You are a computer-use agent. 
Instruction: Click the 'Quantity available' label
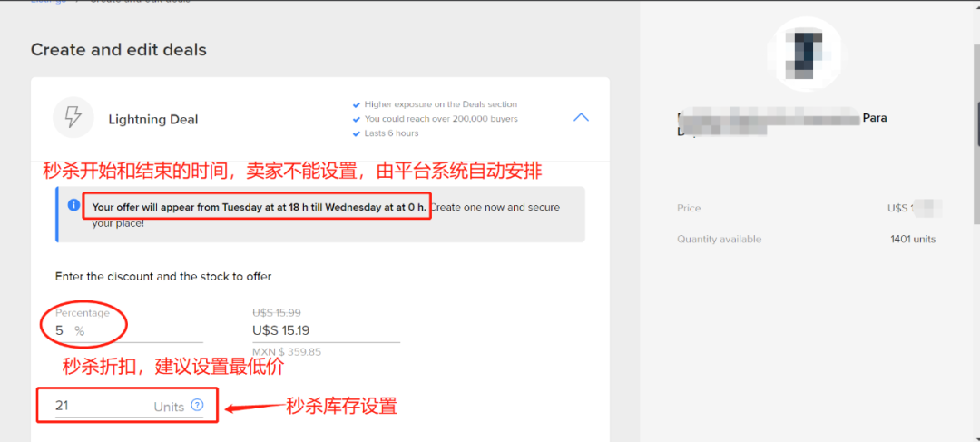(x=720, y=239)
